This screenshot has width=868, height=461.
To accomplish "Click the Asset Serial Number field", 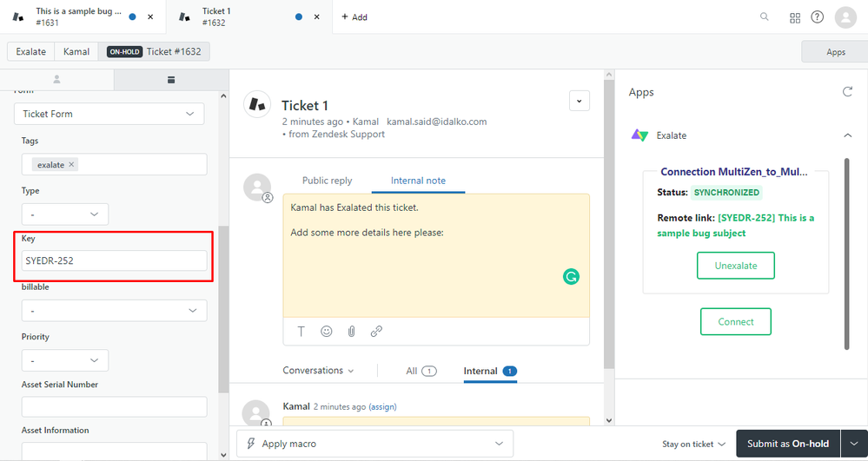I will (x=114, y=407).
